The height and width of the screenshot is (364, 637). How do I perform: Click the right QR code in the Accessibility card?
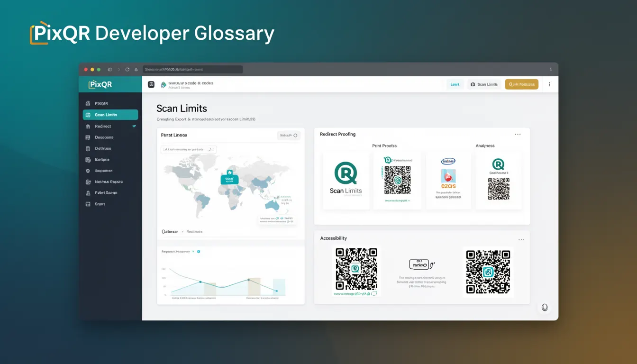488,272
